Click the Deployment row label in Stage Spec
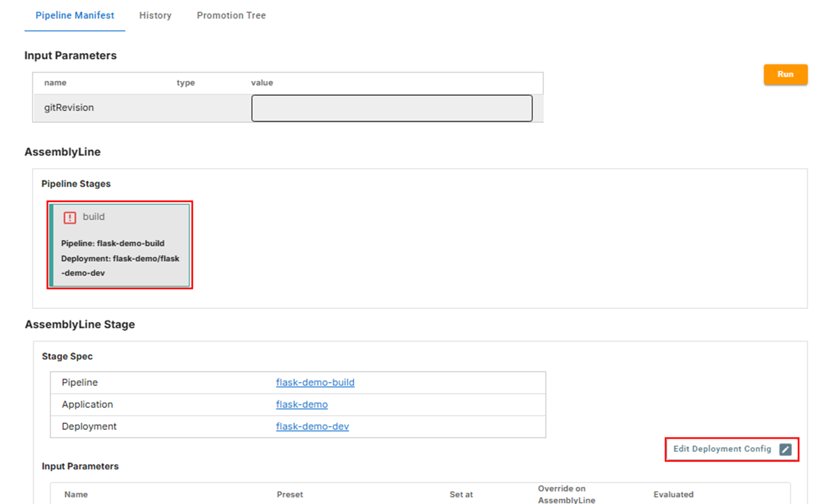Image resolution: width=835 pixels, height=504 pixels. pos(89,427)
